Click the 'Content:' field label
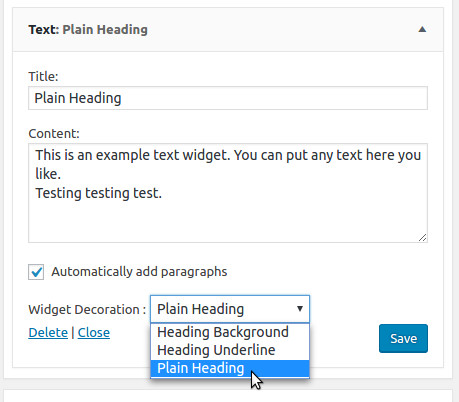The width and height of the screenshot is (459, 402). pyautogui.click(x=54, y=133)
